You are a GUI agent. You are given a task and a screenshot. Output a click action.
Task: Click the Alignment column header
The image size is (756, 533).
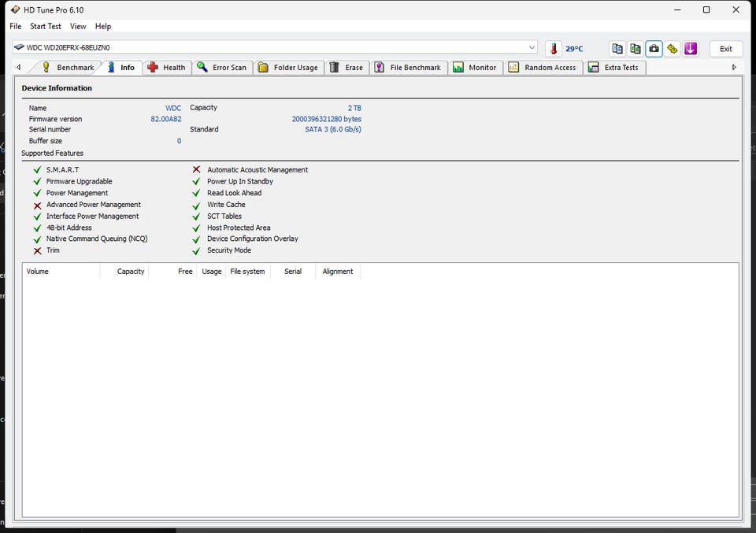point(338,272)
